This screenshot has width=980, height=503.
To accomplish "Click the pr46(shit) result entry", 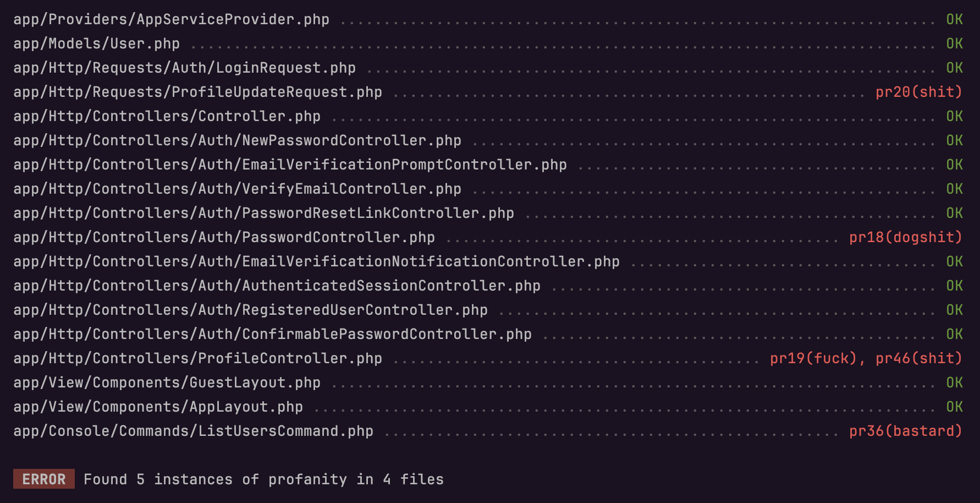I will coord(918,358).
